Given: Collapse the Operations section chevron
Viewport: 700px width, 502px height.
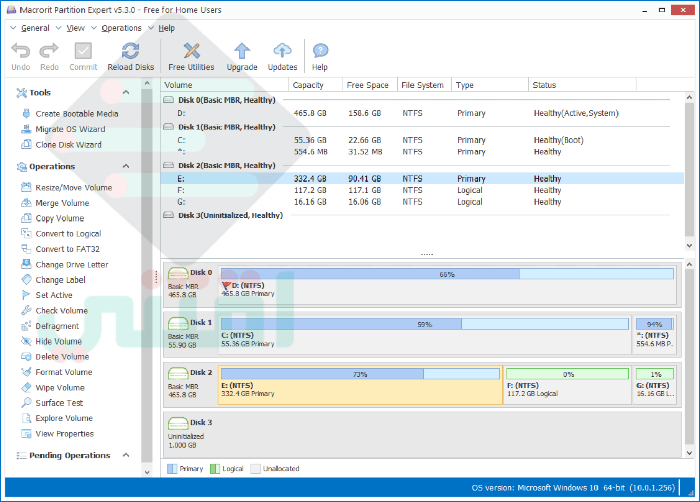Looking at the screenshot, I should tap(126, 166).
